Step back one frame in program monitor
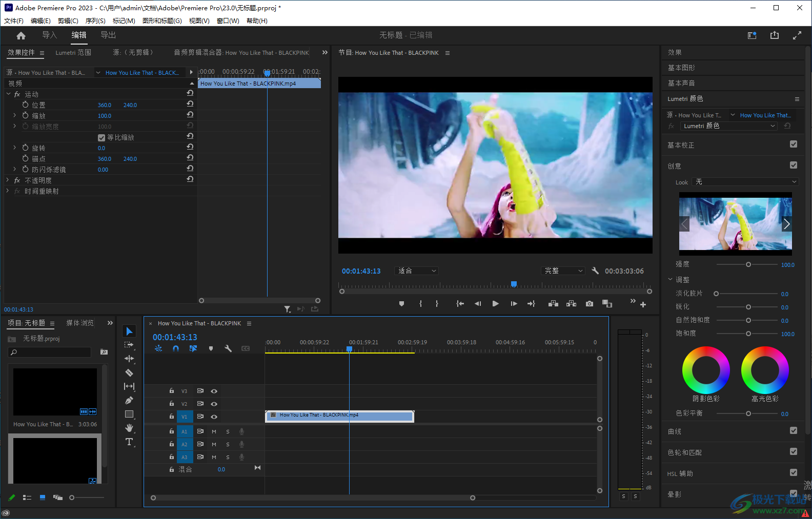 [x=478, y=304]
